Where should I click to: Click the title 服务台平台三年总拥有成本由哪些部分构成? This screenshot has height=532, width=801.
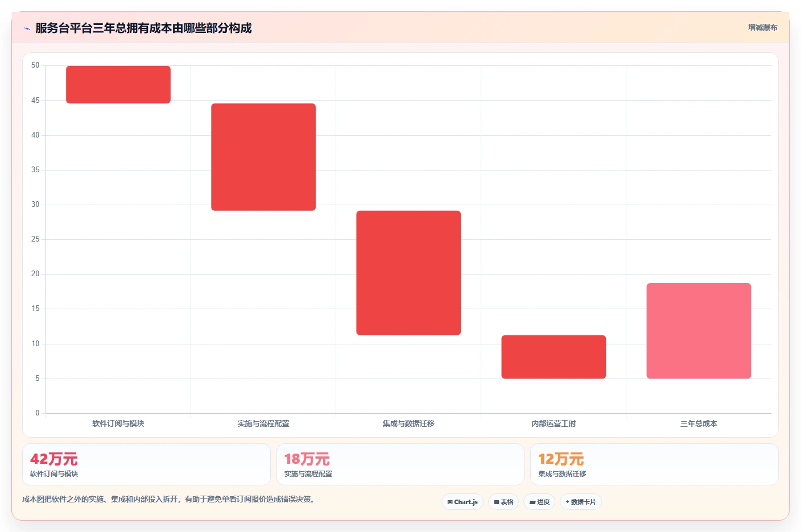[x=143, y=28]
